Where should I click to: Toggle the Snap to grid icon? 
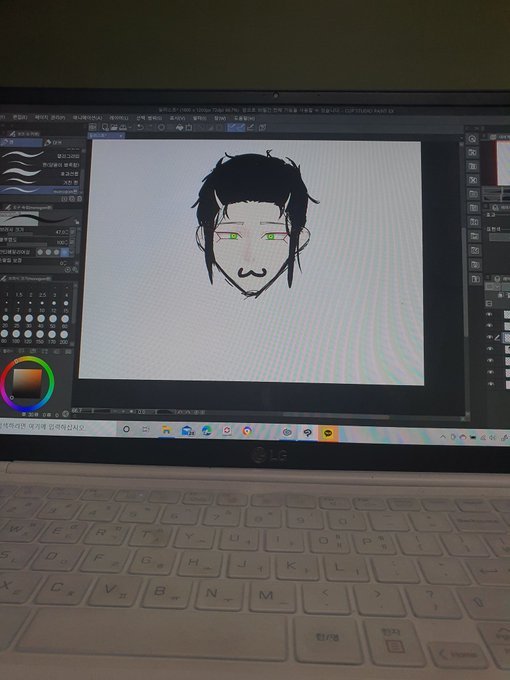[x=251, y=127]
